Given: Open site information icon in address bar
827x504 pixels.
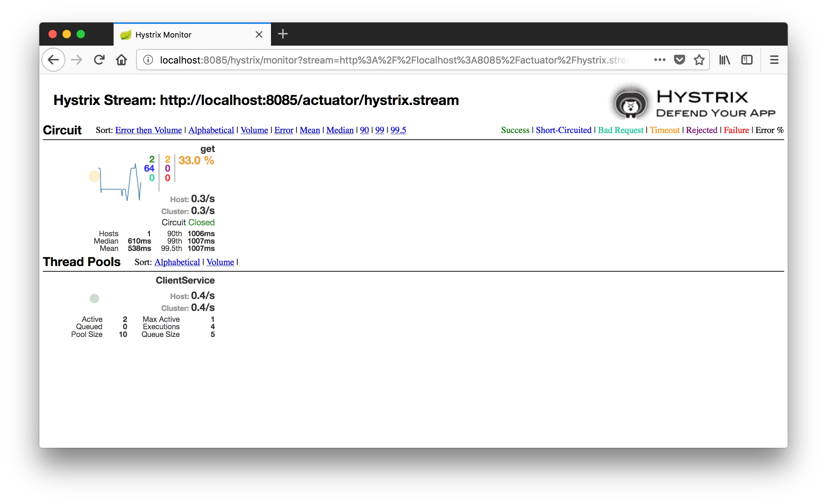Looking at the screenshot, I should coord(148,60).
